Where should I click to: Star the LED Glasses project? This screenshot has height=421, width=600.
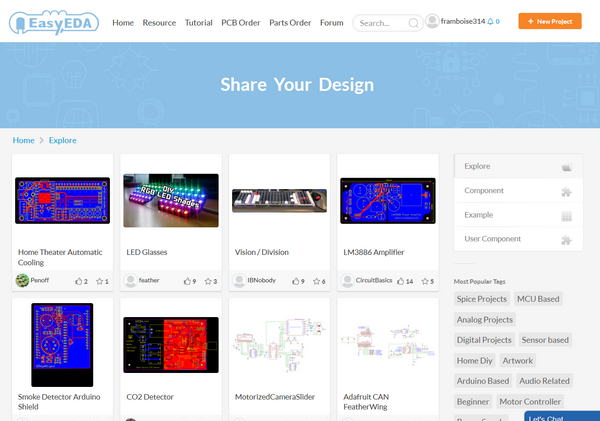208,281
